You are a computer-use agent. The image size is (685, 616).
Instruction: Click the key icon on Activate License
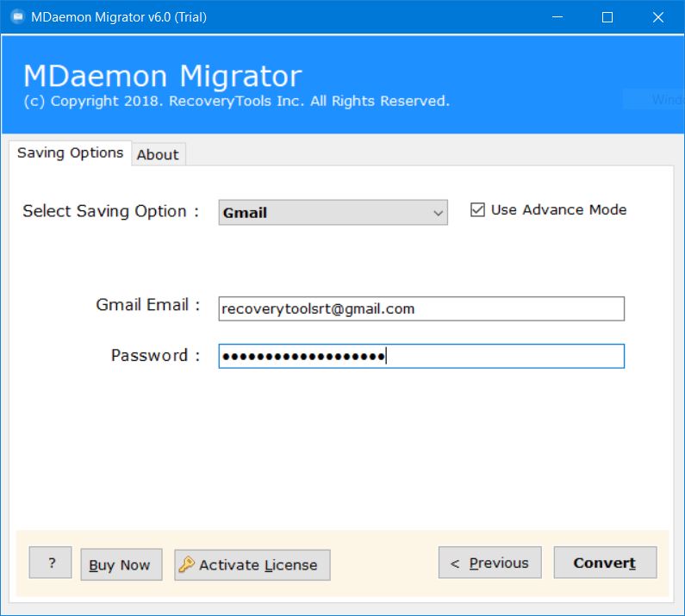click(x=186, y=564)
